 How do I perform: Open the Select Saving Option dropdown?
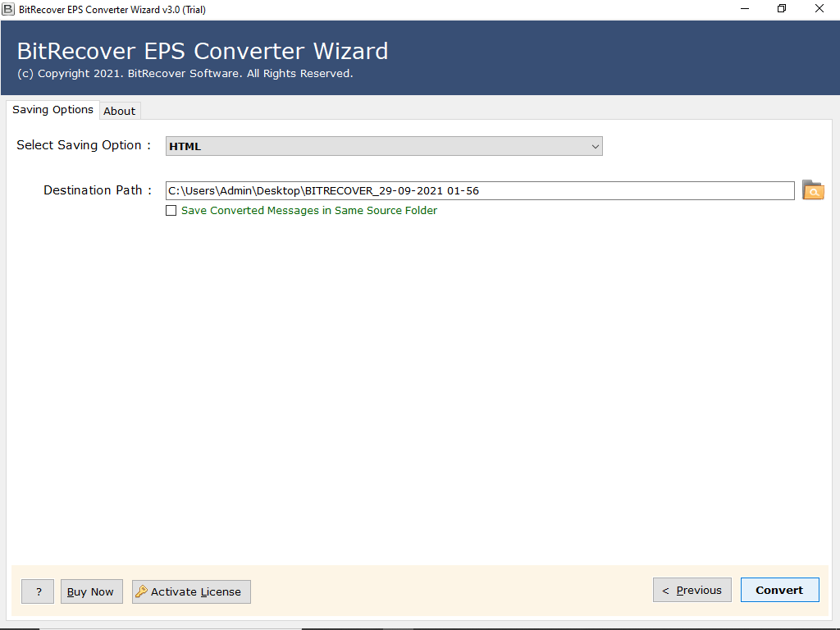(384, 146)
